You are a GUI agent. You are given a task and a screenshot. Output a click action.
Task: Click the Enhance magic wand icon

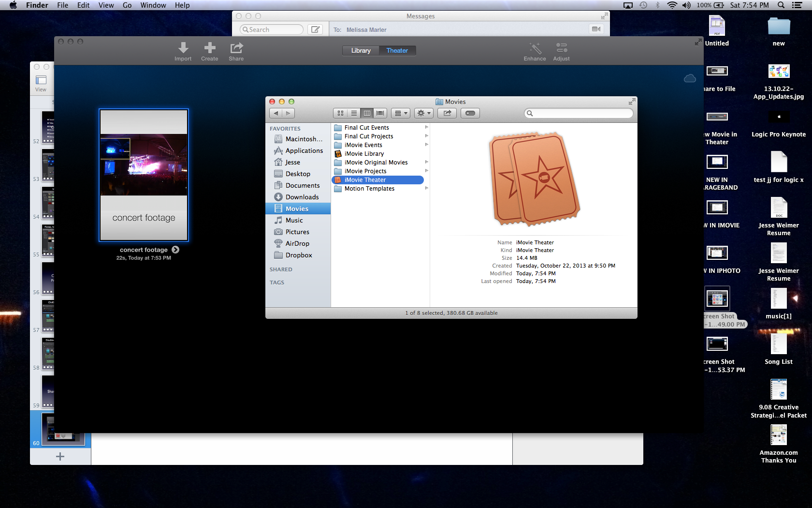point(535,47)
